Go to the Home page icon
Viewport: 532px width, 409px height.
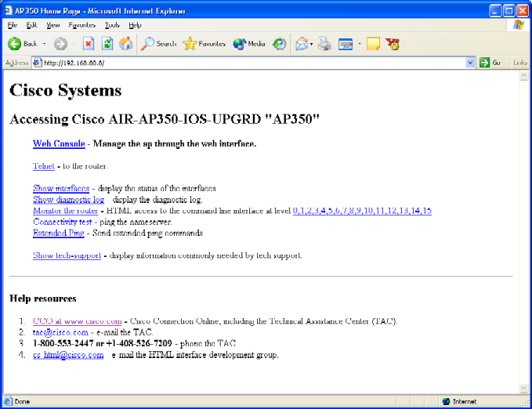(125, 44)
